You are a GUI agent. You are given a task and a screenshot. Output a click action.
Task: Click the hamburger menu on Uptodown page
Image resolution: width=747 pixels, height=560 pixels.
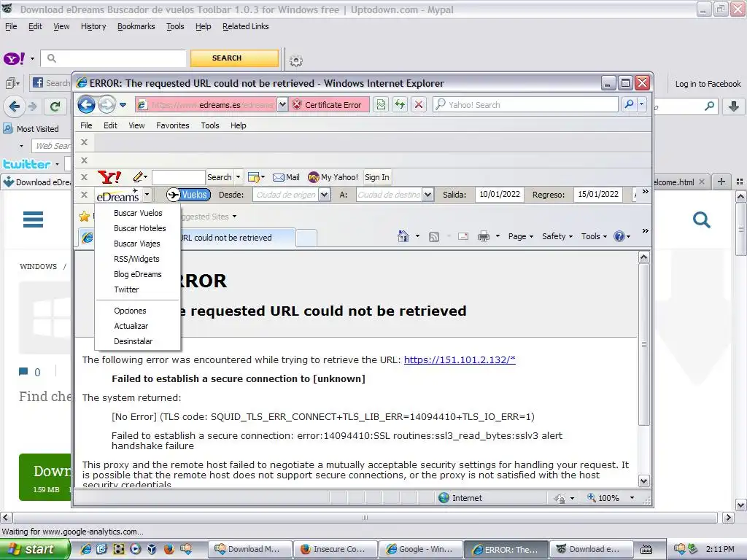(x=33, y=219)
